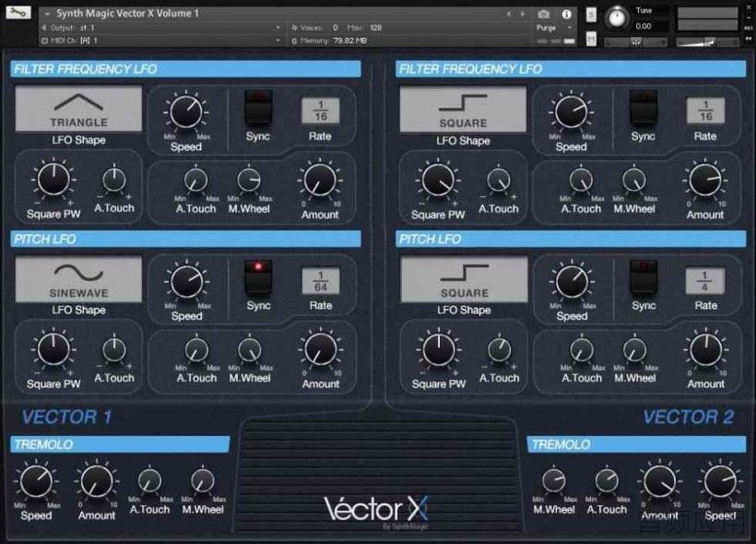Open Rate 1/16 selector in Vector 2 Filter LFO

[x=705, y=111]
